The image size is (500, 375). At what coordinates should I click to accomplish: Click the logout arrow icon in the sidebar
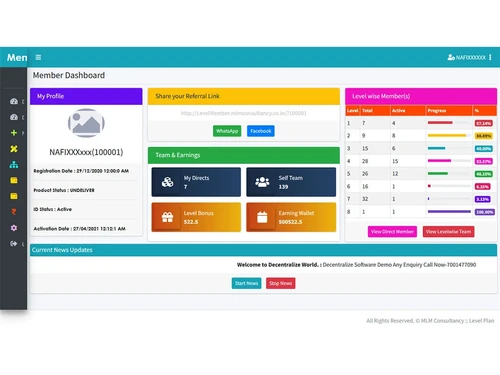pos(14,244)
